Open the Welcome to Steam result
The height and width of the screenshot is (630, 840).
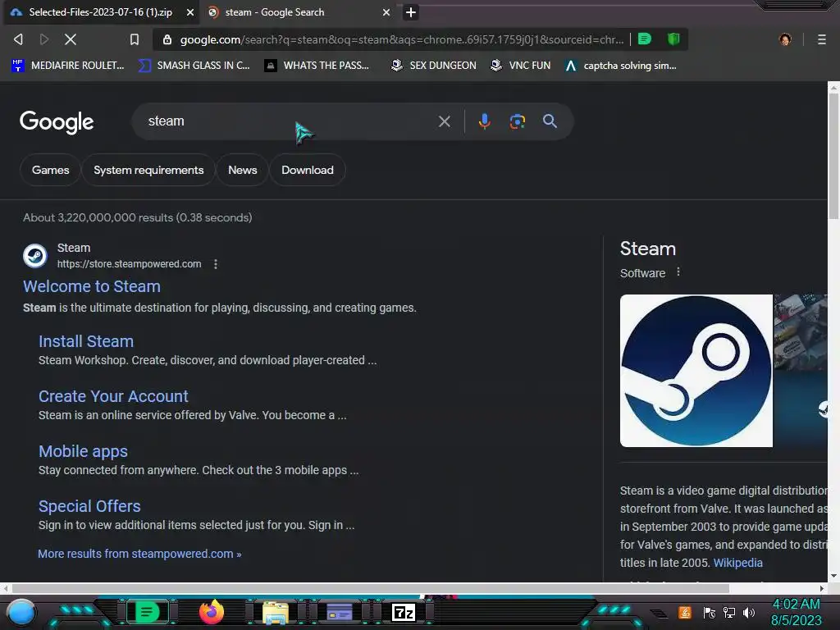point(92,286)
